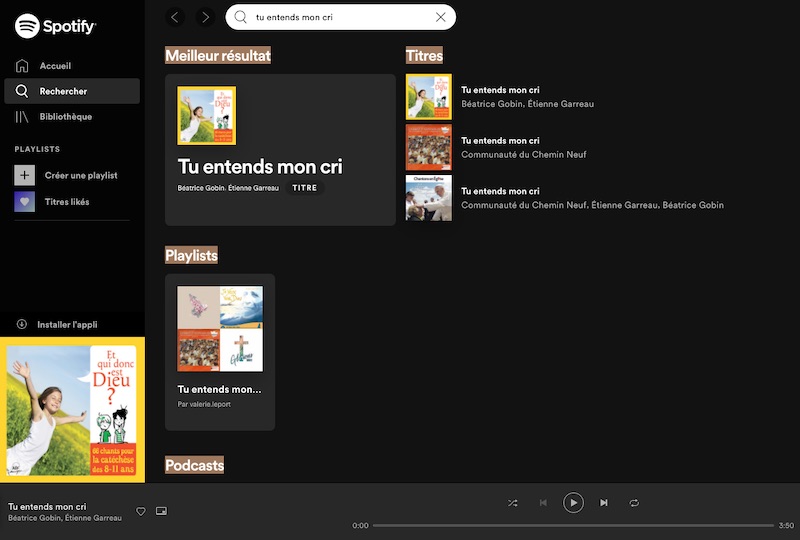The image size is (800, 540).
Task: Click Par valerie.leport text
Action: click(x=204, y=404)
